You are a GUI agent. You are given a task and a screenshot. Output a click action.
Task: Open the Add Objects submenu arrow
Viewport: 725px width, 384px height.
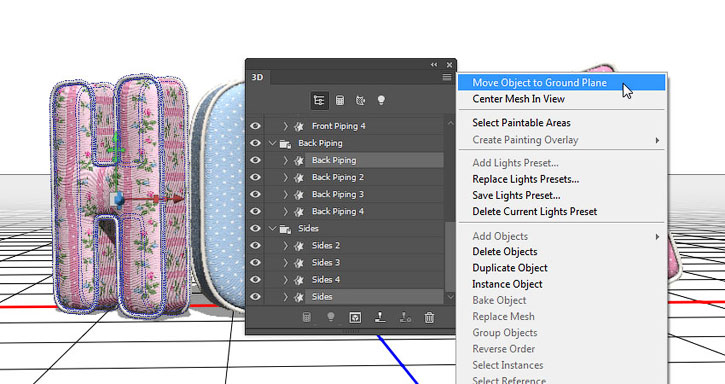(x=657, y=236)
